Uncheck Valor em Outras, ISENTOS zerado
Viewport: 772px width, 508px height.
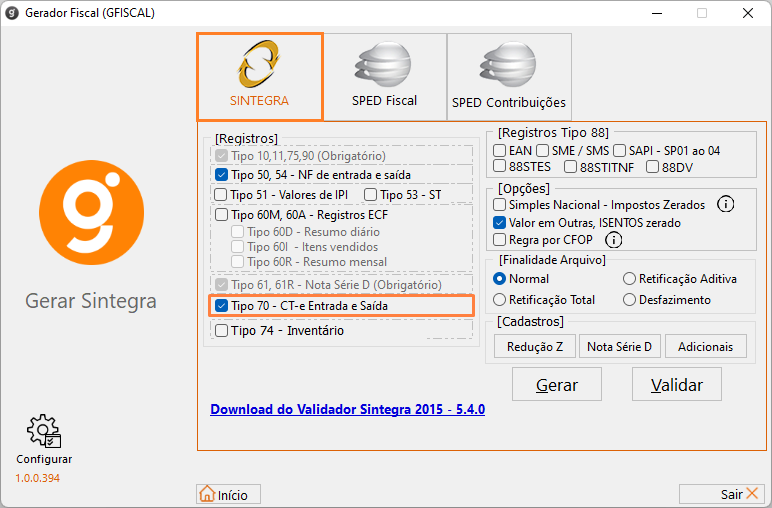click(499, 222)
